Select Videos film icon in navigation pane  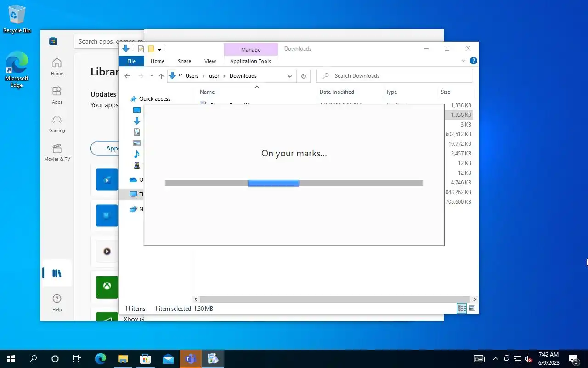pos(136,165)
